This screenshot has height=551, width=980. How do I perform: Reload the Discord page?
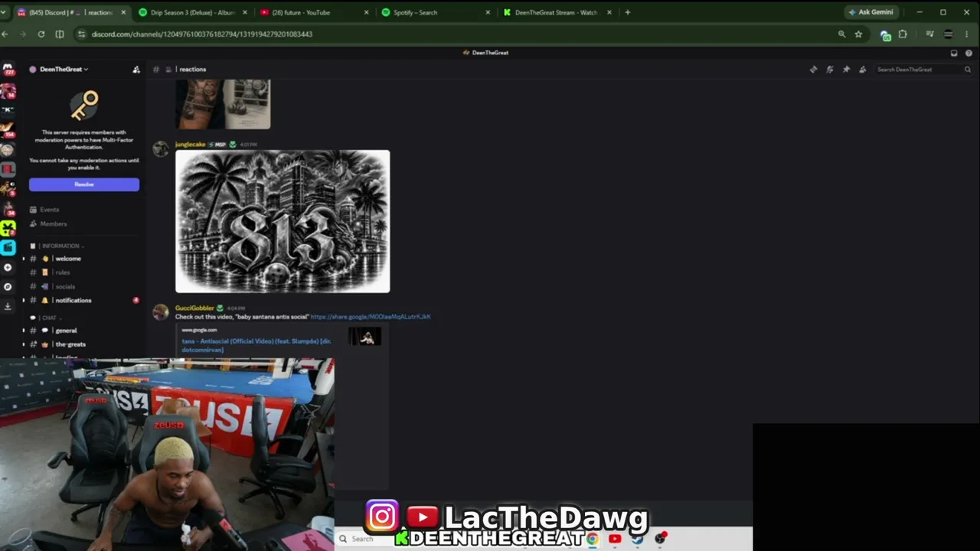click(x=41, y=34)
